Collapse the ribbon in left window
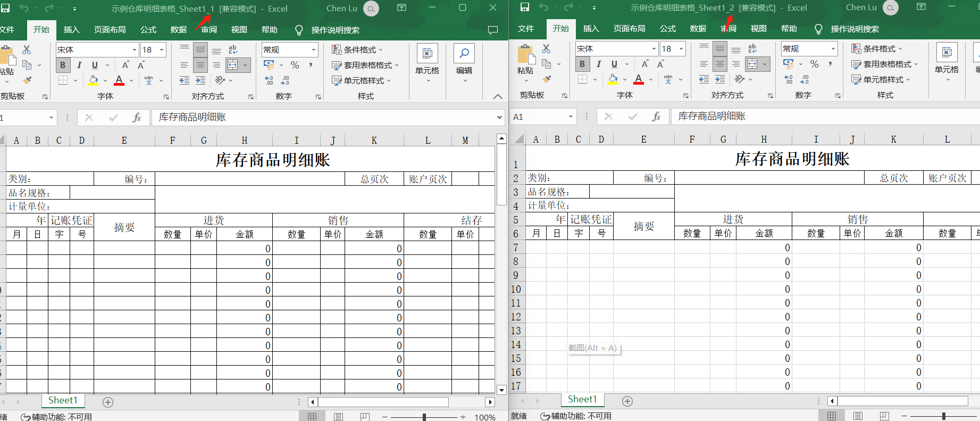This screenshot has width=980, height=421. coord(498,96)
